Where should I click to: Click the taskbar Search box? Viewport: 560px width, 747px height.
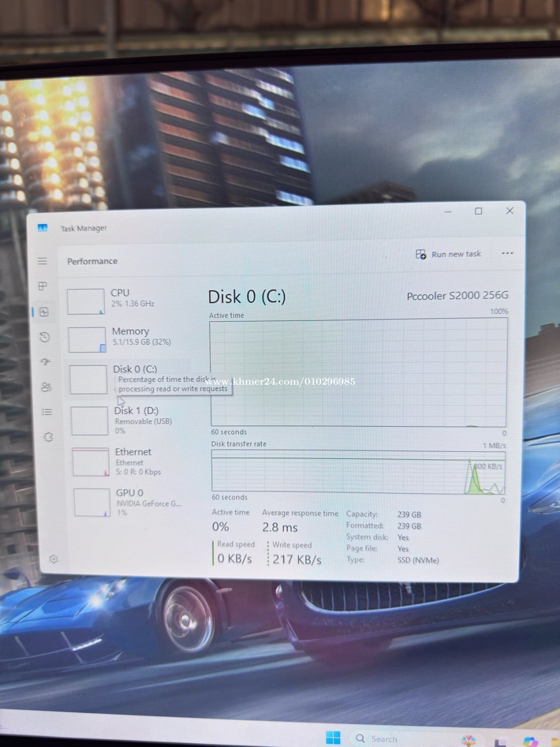[378, 739]
